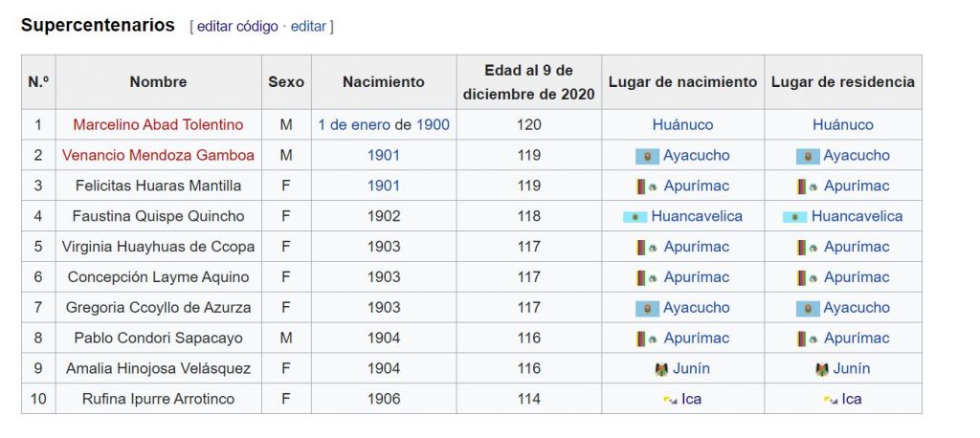Open Apurímac link in Concepción Layme residence
980x438 pixels.
click(857, 277)
